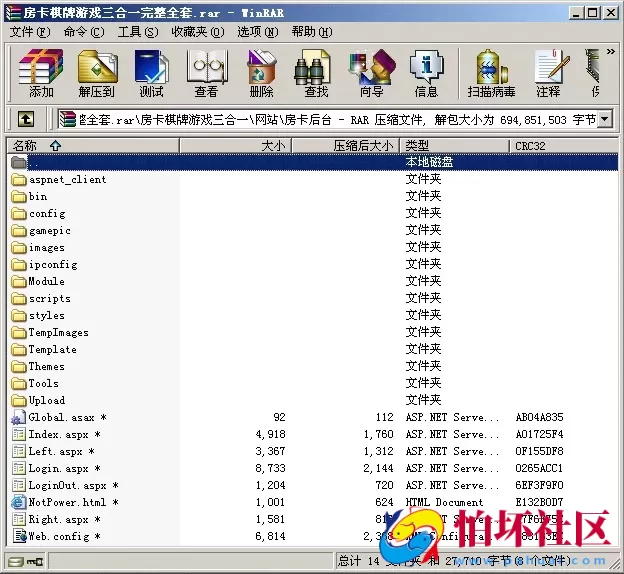
Task: Sort by Size (大小) column header
Action: pos(236,146)
